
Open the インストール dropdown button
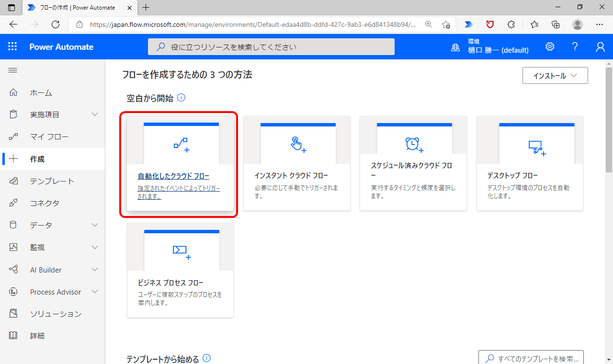pyautogui.click(x=555, y=76)
